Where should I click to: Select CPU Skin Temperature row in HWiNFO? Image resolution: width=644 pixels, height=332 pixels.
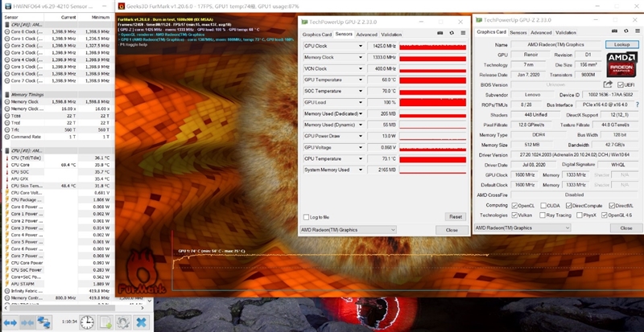[57, 186]
